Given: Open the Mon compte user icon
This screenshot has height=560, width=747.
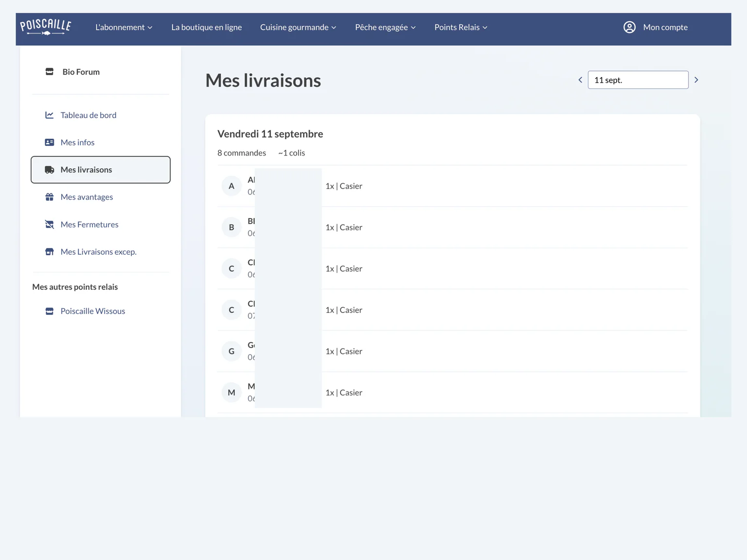Looking at the screenshot, I should (629, 27).
